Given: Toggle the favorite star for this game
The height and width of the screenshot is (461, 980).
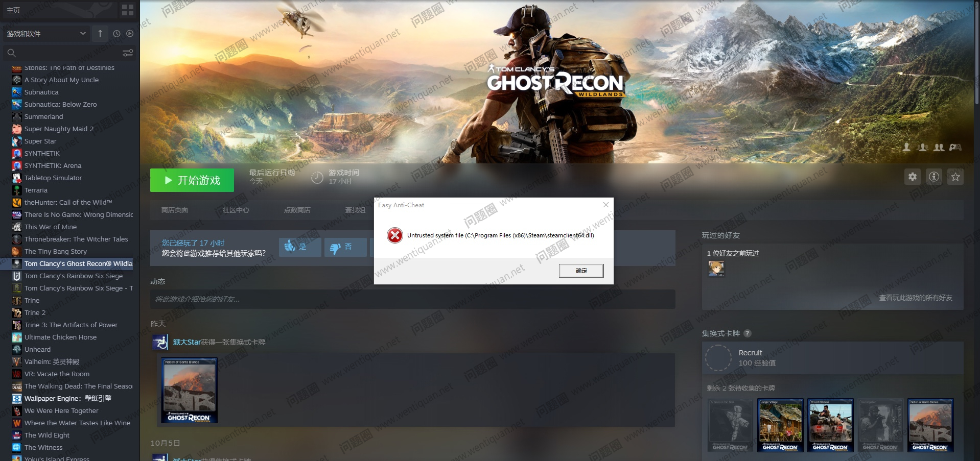Looking at the screenshot, I should 955,177.
